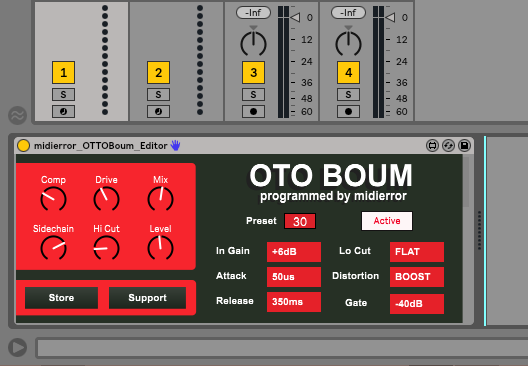Toggle the midierror device on/off button
This screenshot has height=366, width=528.
(24, 146)
